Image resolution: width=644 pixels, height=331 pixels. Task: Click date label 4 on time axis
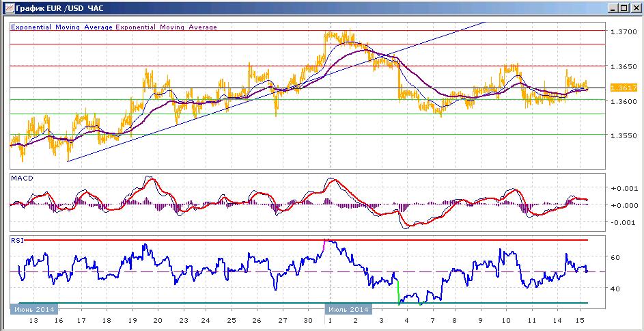pos(407,321)
